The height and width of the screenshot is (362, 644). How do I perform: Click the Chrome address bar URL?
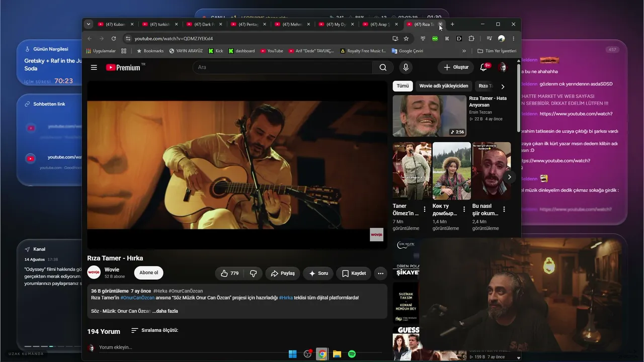pyautogui.click(x=174, y=38)
